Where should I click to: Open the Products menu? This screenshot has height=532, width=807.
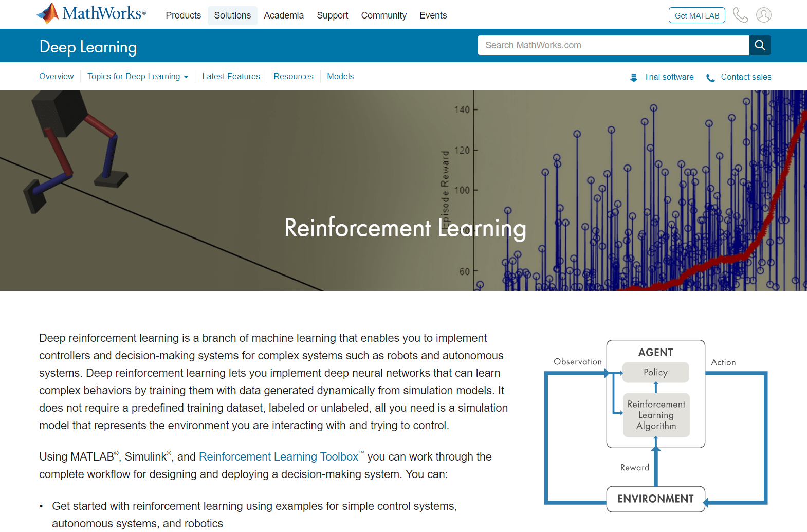[x=183, y=15]
